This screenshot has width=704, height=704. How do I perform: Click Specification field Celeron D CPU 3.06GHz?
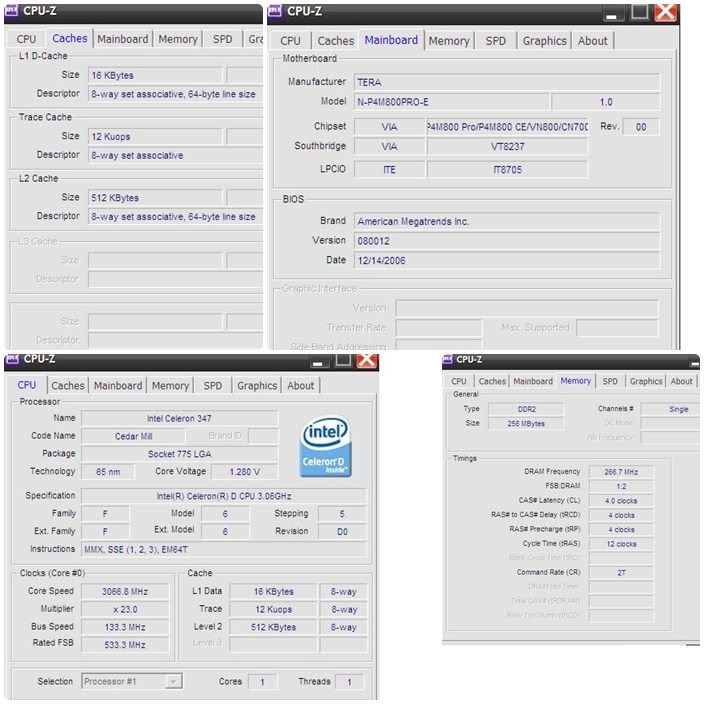point(224,496)
